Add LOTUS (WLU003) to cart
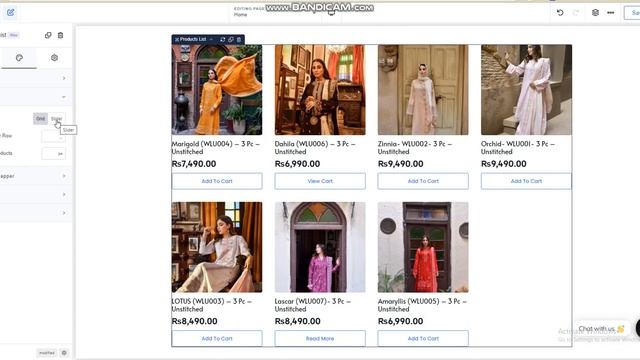Image resolution: width=640 pixels, height=360 pixels. [217, 338]
